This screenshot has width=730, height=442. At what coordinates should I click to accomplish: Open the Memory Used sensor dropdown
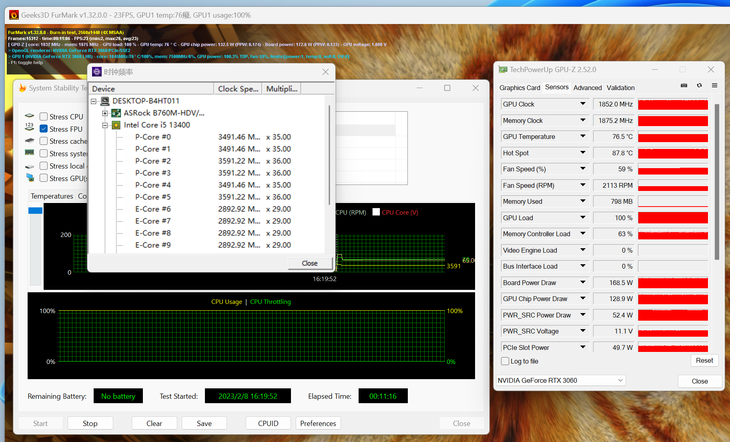tap(582, 201)
